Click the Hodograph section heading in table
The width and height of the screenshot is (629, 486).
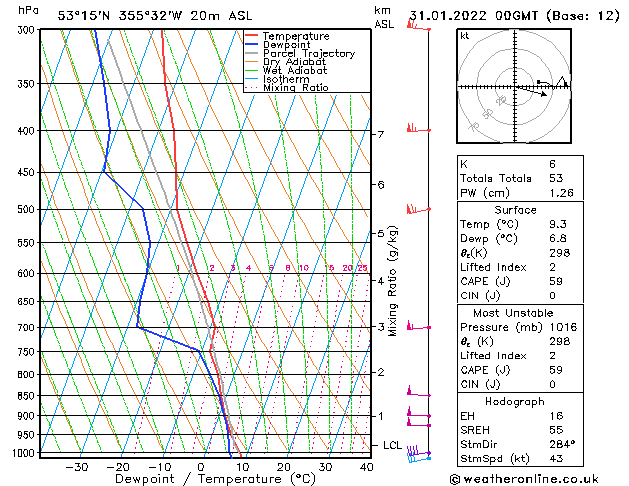(513, 401)
